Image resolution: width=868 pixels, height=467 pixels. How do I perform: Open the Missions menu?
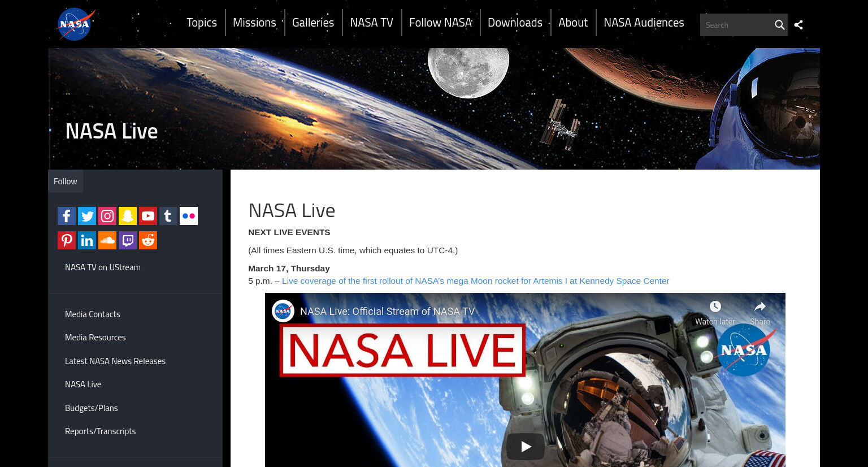click(x=254, y=23)
